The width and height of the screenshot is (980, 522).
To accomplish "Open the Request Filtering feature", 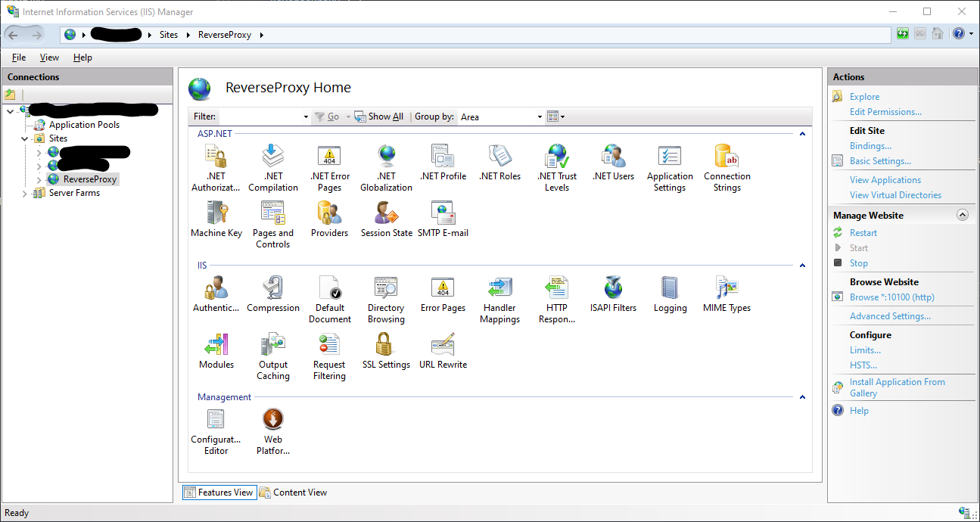I will point(329,357).
